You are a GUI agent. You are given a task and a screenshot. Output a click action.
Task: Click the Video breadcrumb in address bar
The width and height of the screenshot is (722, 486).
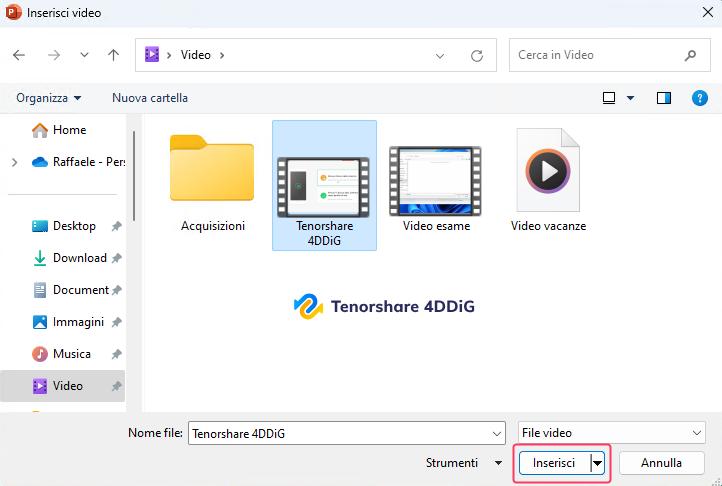click(x=196, y=55)
